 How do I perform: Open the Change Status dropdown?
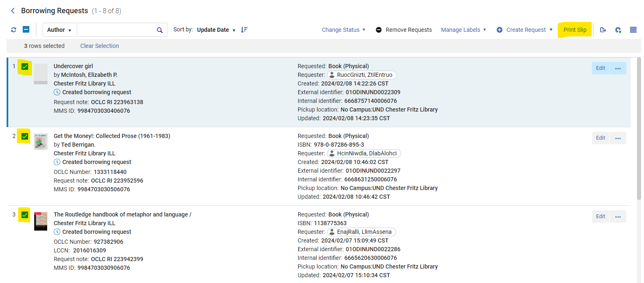point(344,30)
